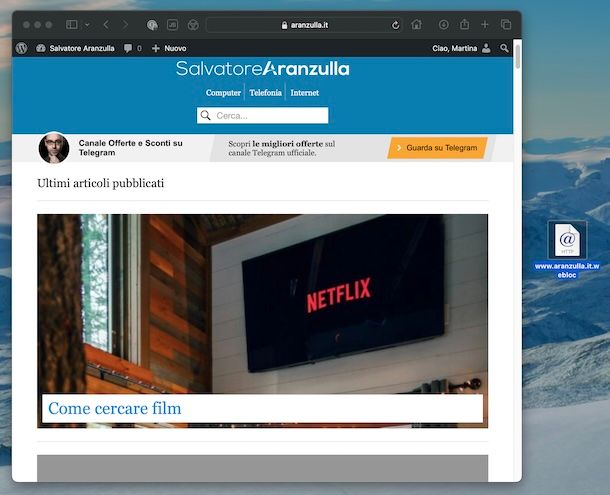Go forward with the right chevron

tap(125, 25)
